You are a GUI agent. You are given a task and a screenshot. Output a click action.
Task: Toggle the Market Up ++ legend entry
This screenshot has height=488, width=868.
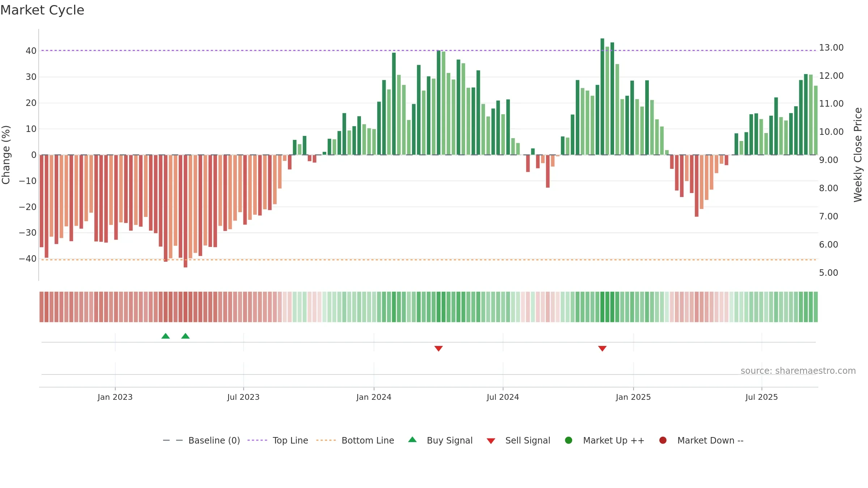click(x=604, y=440)
